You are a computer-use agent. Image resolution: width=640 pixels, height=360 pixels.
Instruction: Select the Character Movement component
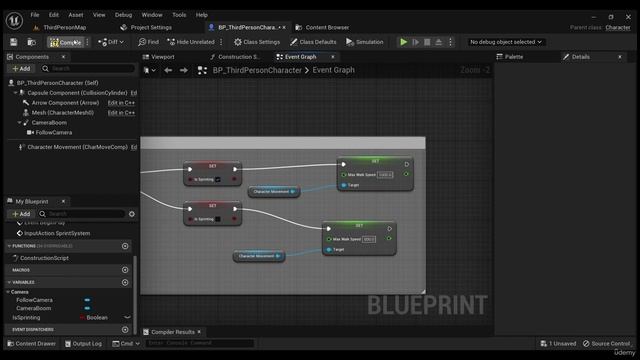click(77, 147)
